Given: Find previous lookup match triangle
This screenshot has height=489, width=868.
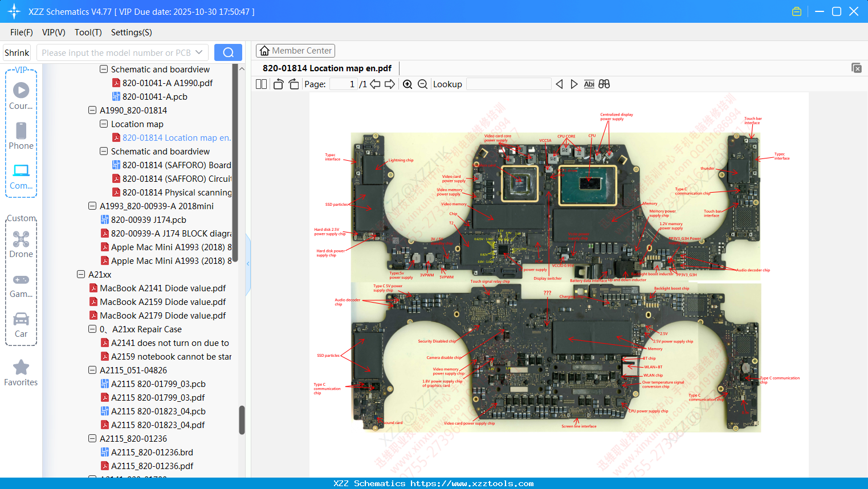Looking at the screenshot, I should pyautogui.click(x=559, y=84).
